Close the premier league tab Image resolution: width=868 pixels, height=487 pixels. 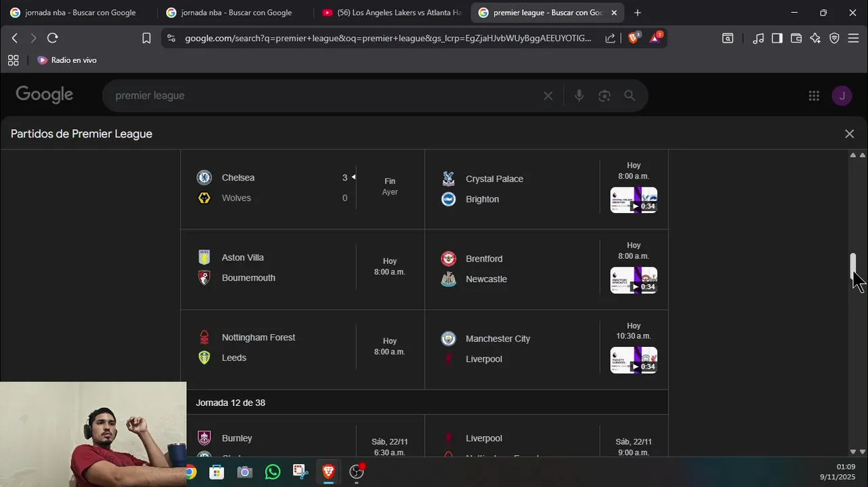pyautogui.click(x=614, y=13)
